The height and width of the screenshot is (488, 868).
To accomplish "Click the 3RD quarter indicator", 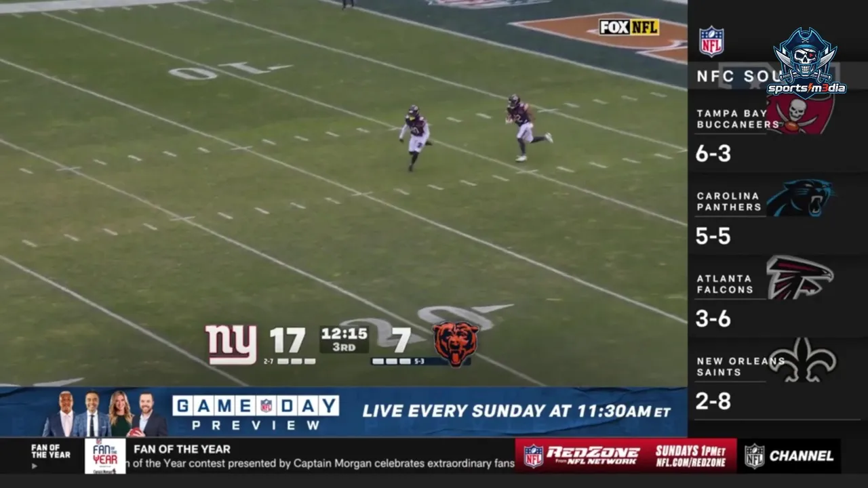I will 344,347.
